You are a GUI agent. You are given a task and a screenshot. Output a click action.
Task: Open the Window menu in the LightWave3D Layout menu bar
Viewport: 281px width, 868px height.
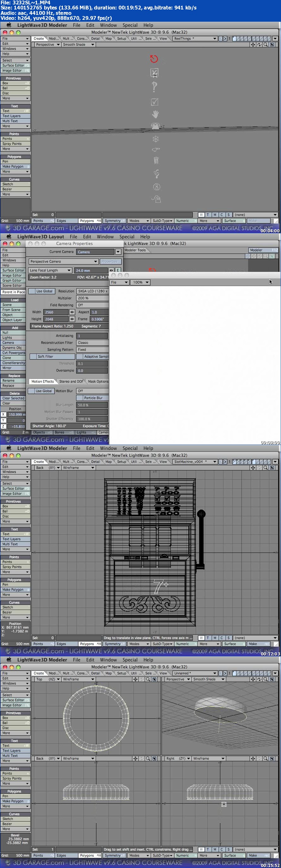[x=105, y=236]
